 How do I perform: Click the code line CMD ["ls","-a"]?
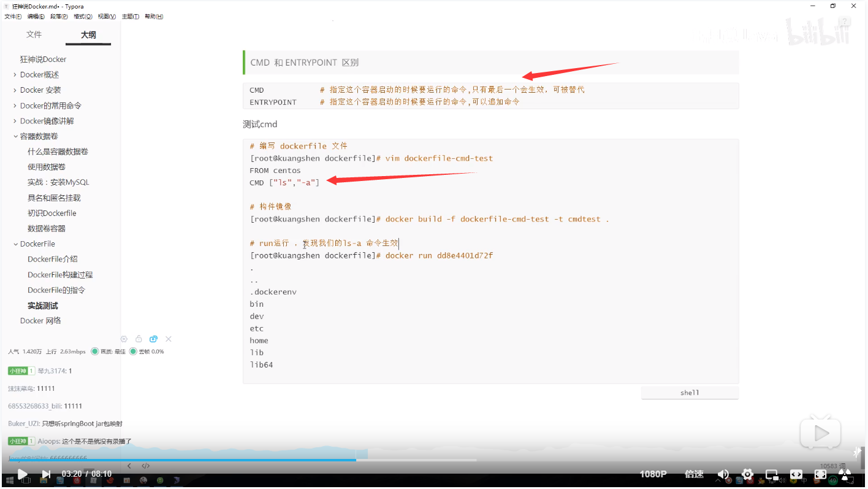[x=284, y=182]
